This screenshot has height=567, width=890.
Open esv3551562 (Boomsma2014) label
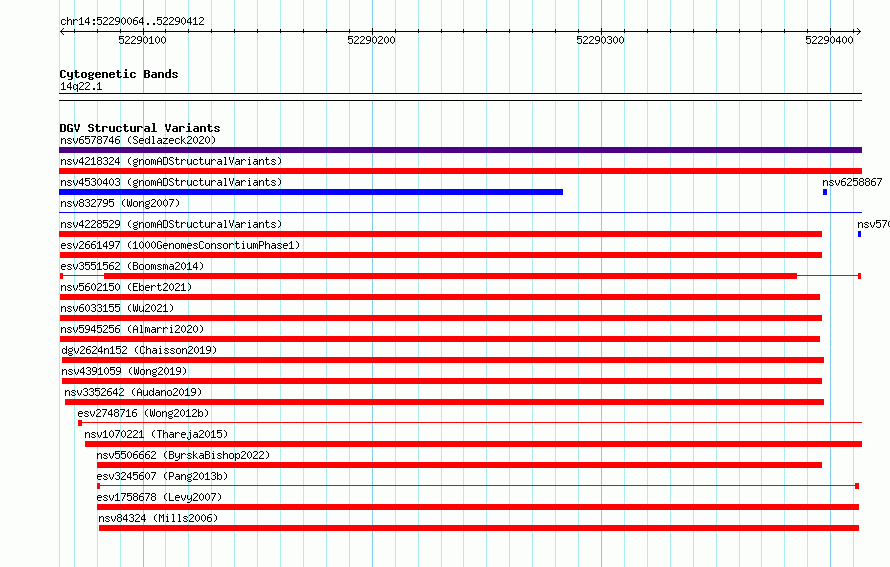click(x=132, y=266)
